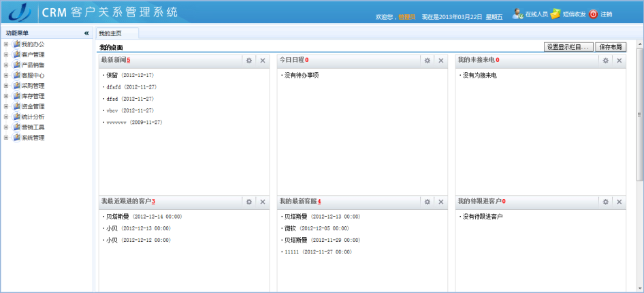Open settings gear of 最新新闻 panel
This screenshot has height=293, width=644.
(x=249, y=61)
